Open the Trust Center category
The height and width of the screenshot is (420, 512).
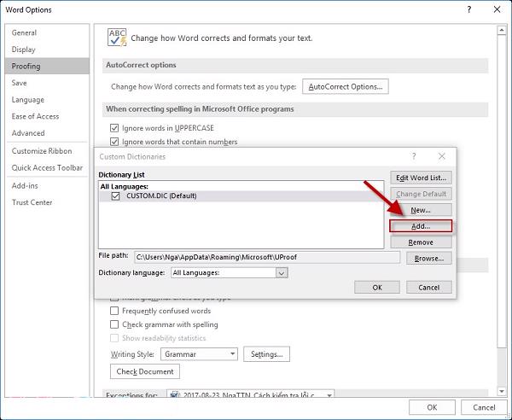pyautogui.click(x=32, y=202)
